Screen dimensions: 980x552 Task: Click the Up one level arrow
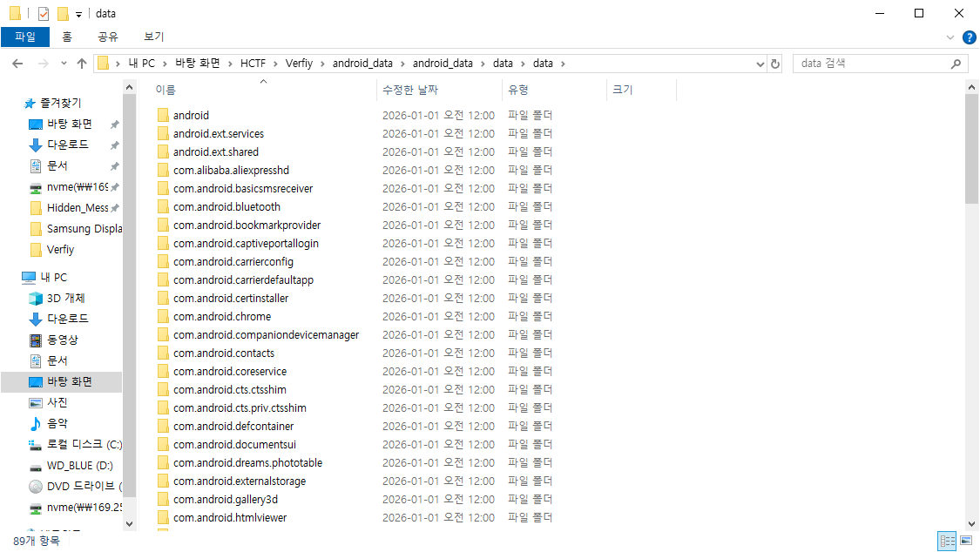82,64
